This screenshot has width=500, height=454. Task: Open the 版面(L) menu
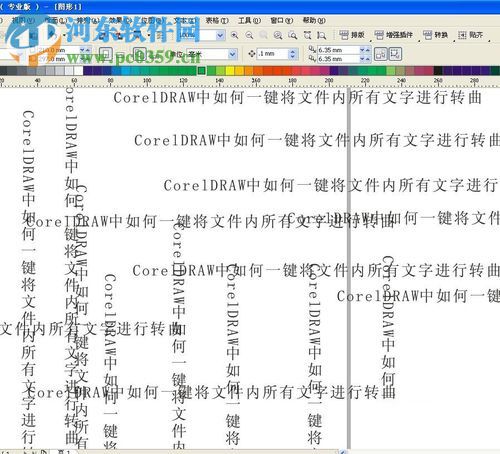coord(56,21)
